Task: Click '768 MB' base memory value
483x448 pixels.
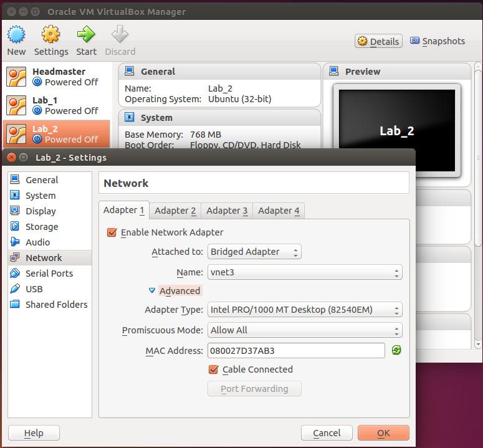Action: [206, 135]
